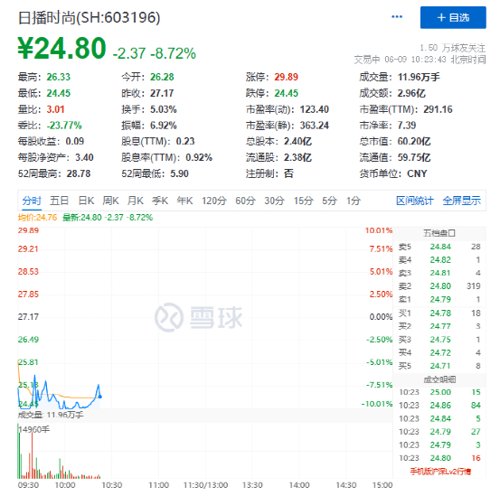This screenshot has height=496, width=500.
Task: Click the 卖1 row at 24.79
Action: tap(439, 299)
